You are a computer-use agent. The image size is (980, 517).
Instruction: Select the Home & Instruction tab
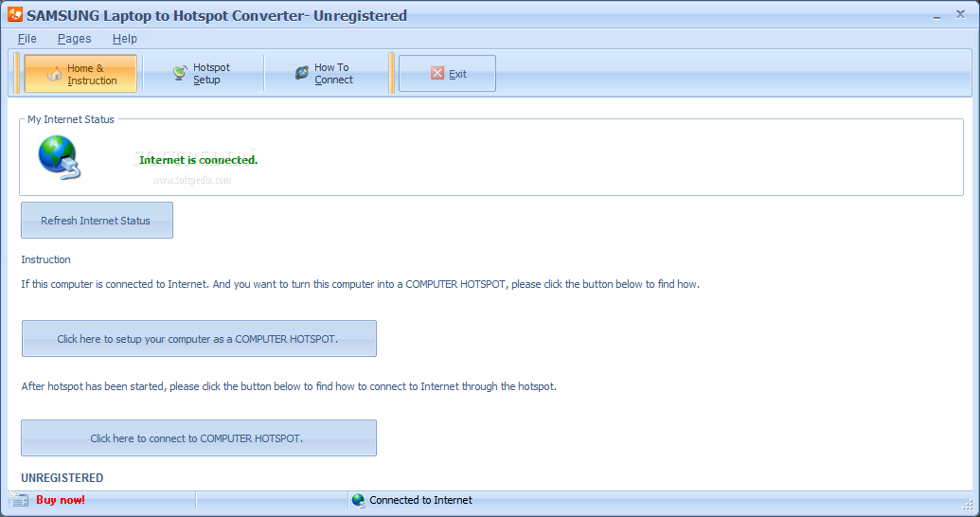[80, 74]
